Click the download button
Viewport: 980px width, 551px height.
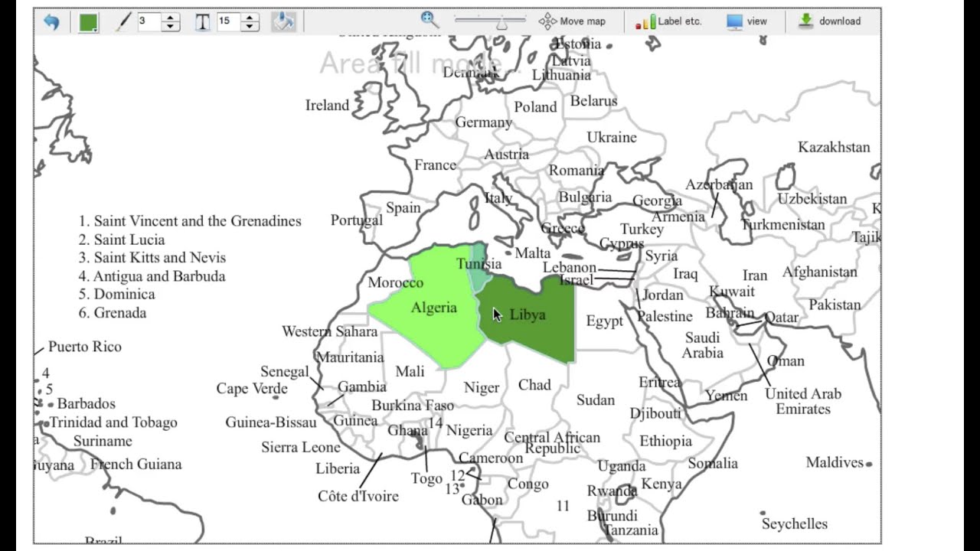(830, 21)
